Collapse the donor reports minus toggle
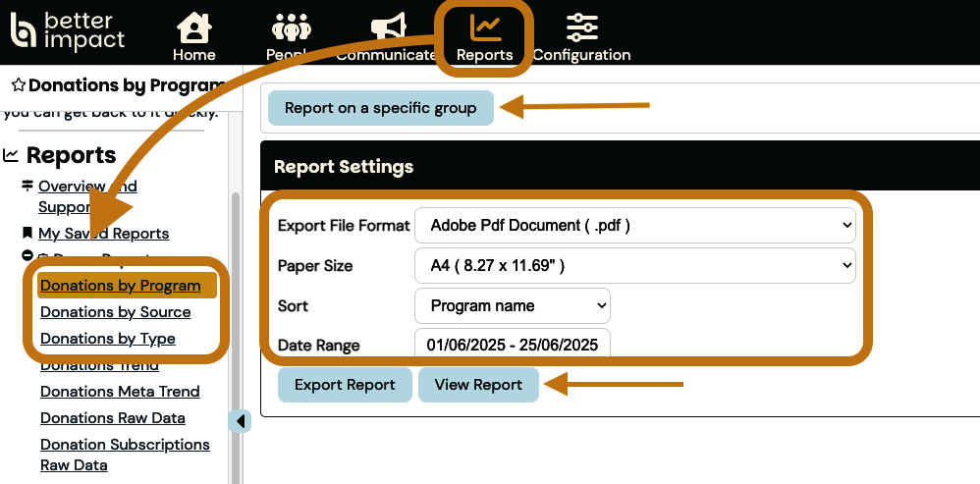Viewport: 980px width, 484px height. click(27, 258)
